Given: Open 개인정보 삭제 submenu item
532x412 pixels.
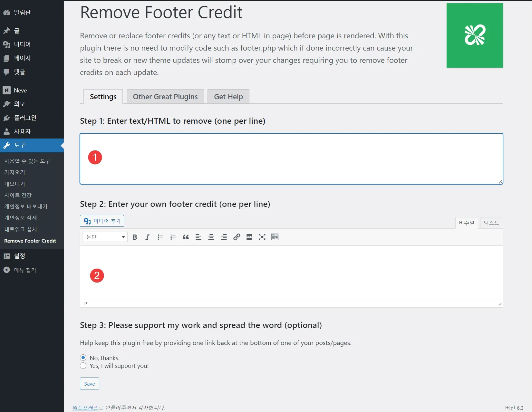Looking at the screenshot, I should tap(21, 218).
